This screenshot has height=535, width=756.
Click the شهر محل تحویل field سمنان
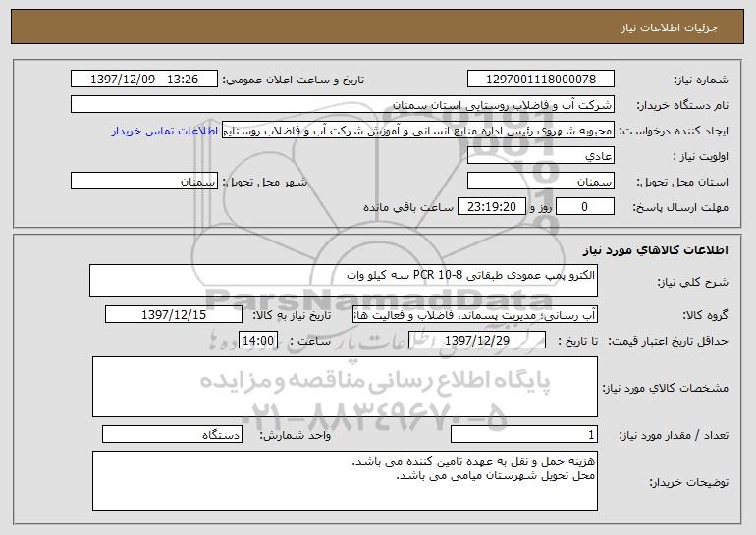(144, 181)
